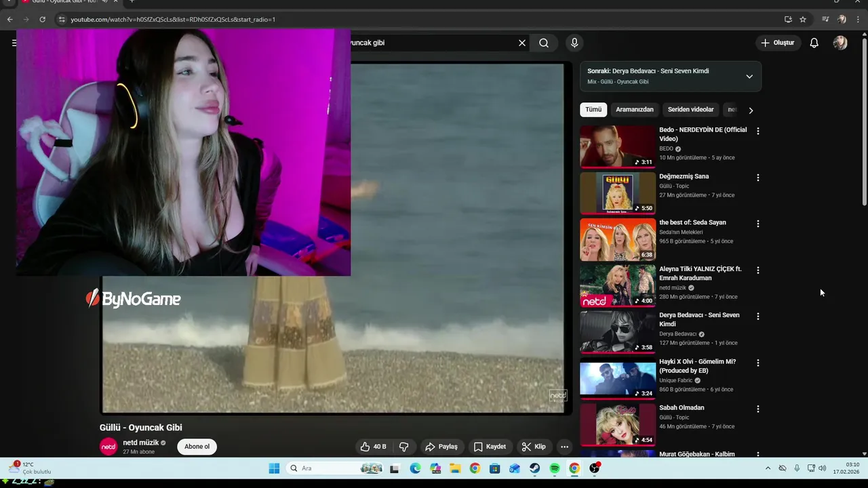Open options menu for the best of Seda Sayan
This screenshot has width=868, height=488.
click(x=758, y=224)
